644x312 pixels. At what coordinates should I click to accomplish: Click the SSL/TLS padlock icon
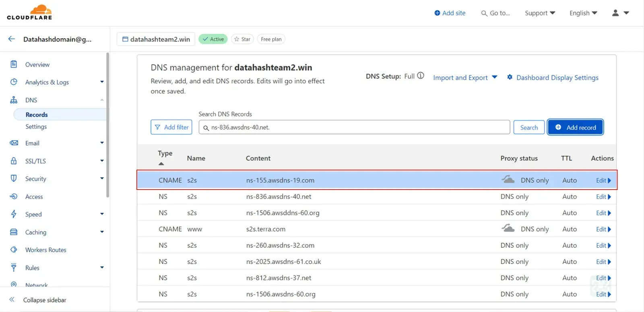click(x=14, y=161)
